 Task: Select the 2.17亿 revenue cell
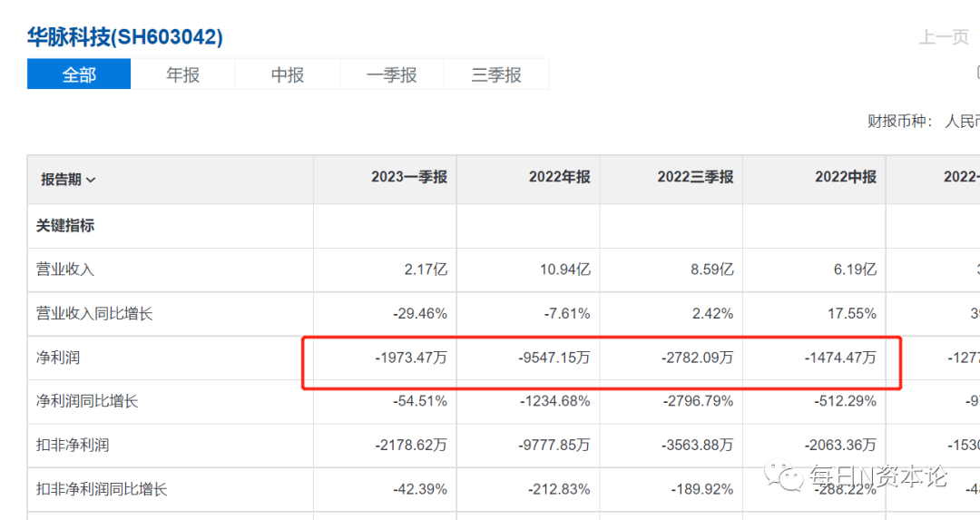pyautogui.click(x=426, y=270)
